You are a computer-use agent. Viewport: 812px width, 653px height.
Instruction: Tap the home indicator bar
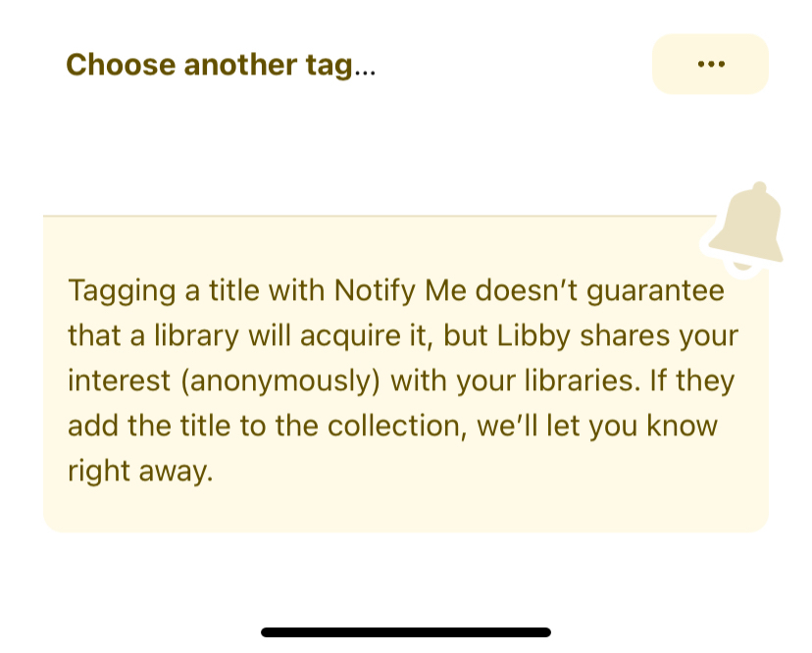pos(406,632)
